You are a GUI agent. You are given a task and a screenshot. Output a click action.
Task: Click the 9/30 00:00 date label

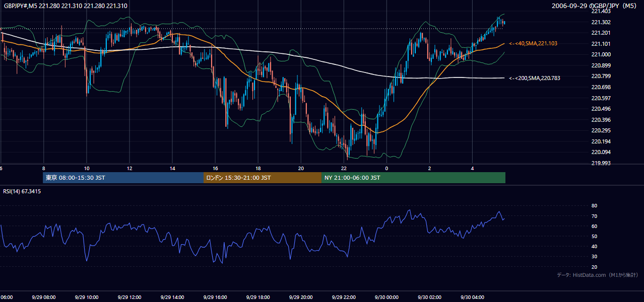387,297
